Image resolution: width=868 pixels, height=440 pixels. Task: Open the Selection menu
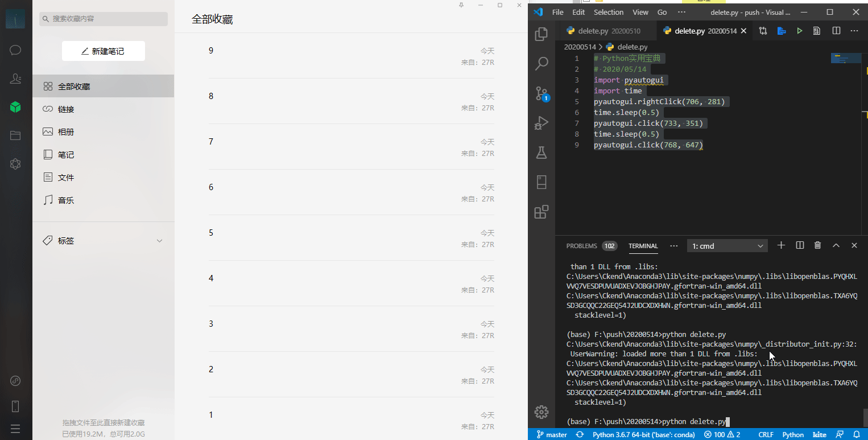point(609,12)
